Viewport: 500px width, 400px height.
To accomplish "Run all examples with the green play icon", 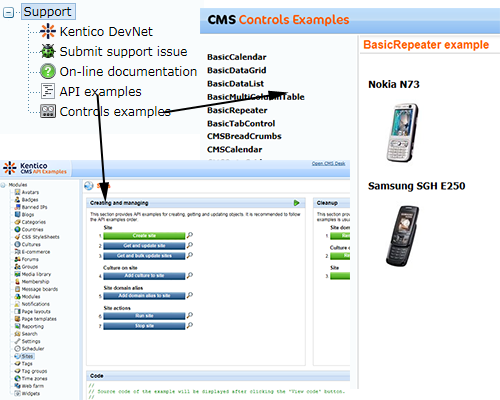I will tap(296, 203).
